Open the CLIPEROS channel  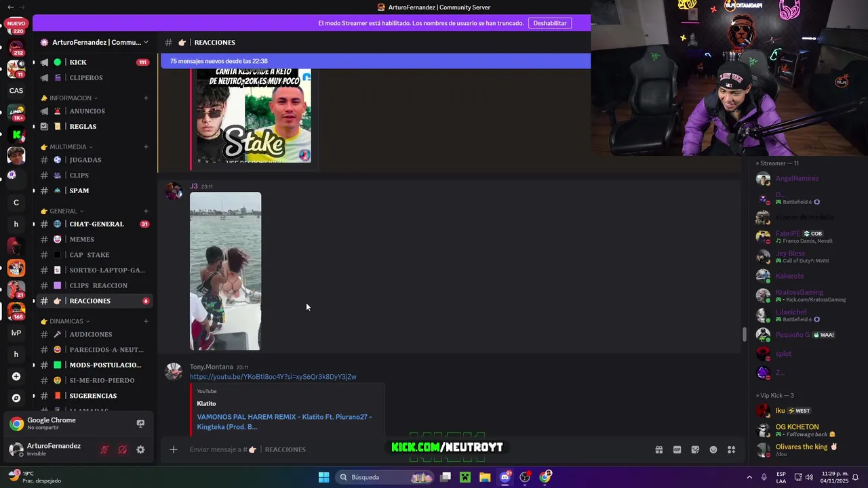click(x=94, y=78)
